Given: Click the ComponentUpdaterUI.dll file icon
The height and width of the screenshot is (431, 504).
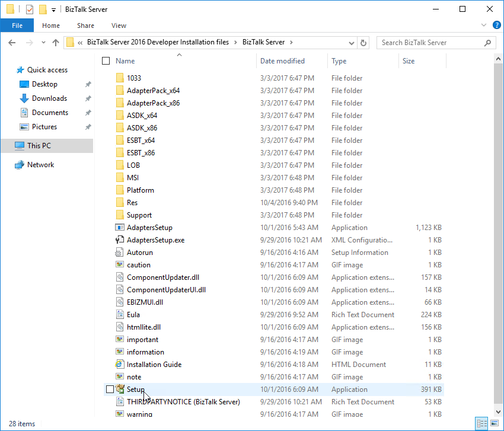Looking at the screenshot, I should (x=120, y=289).
